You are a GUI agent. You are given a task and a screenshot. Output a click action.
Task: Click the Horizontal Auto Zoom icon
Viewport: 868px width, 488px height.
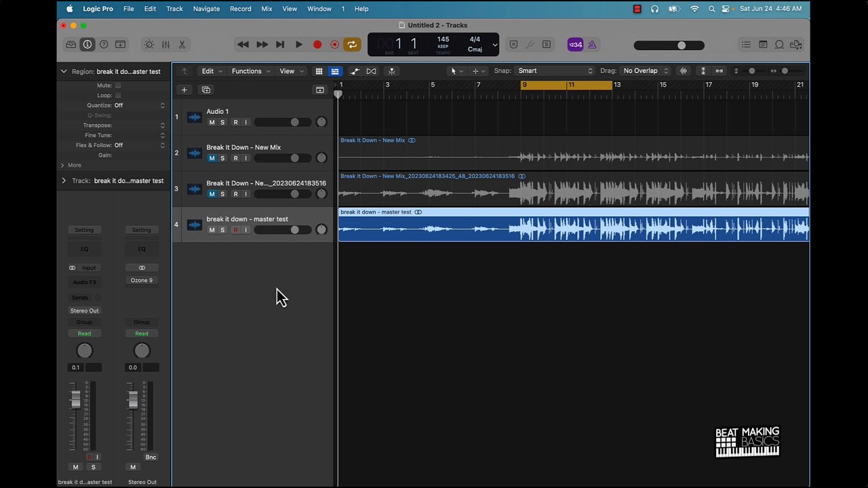coord(719,71)
